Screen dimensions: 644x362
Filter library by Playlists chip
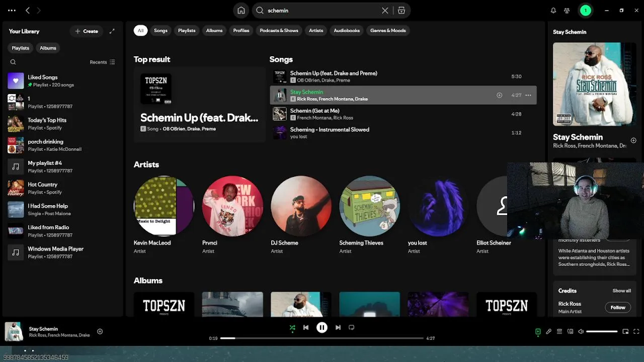pyautogui.click(x=21, y=48)
